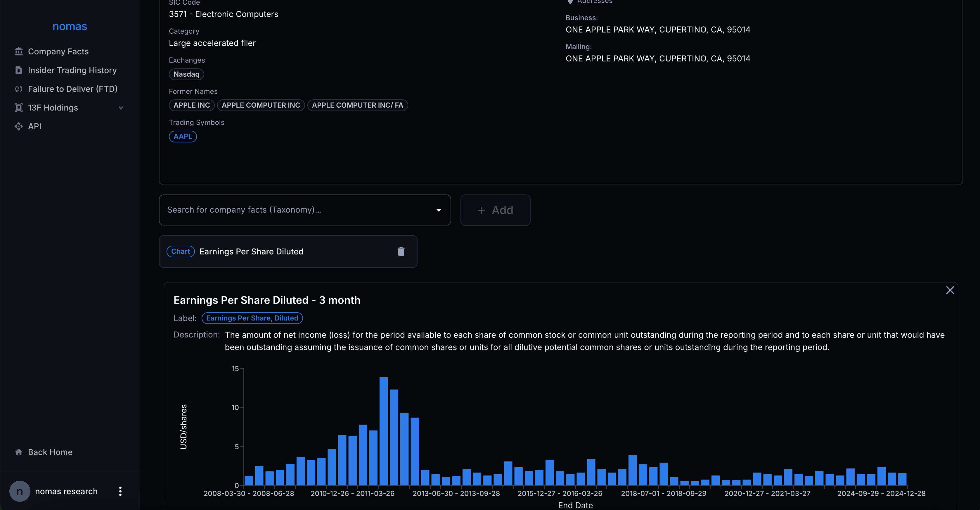Click the first bar of the EPS chart
Image resolution: width=980 pixels, height=510 pixels.
click(249, 481)
